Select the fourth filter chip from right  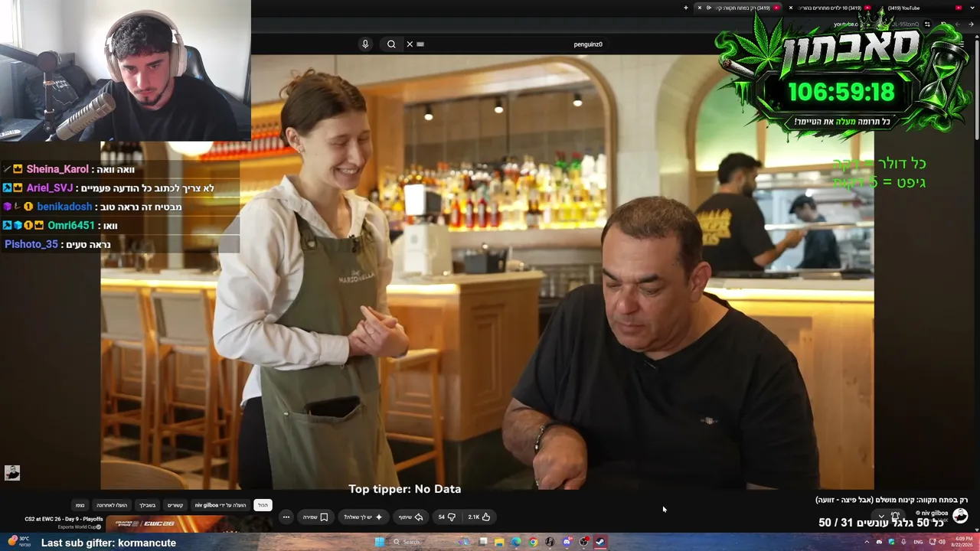pos(148,505)
